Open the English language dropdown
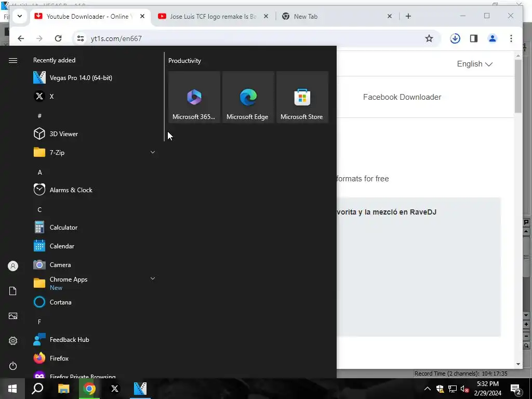 tap(474, 64)
